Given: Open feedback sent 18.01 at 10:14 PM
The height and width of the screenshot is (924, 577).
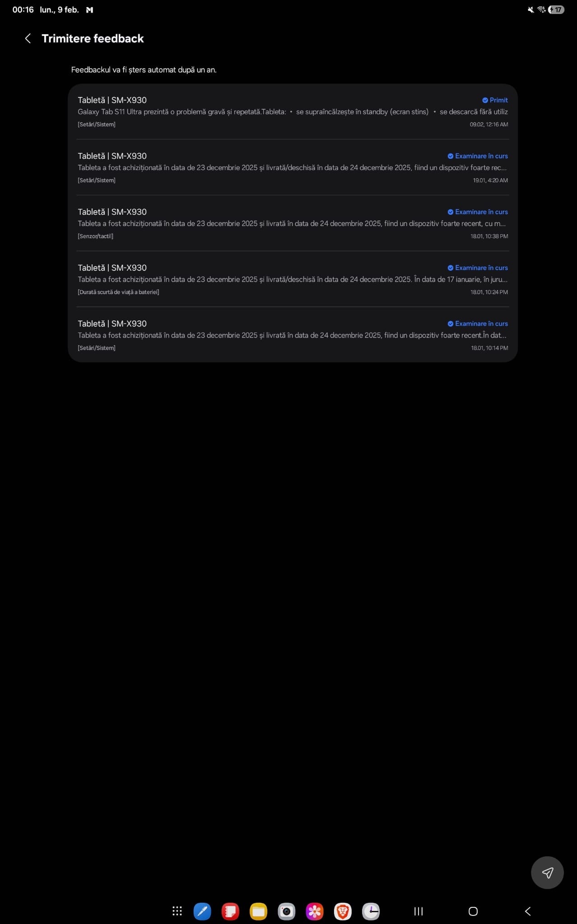Looking at the screenshot, I should 293,336.
